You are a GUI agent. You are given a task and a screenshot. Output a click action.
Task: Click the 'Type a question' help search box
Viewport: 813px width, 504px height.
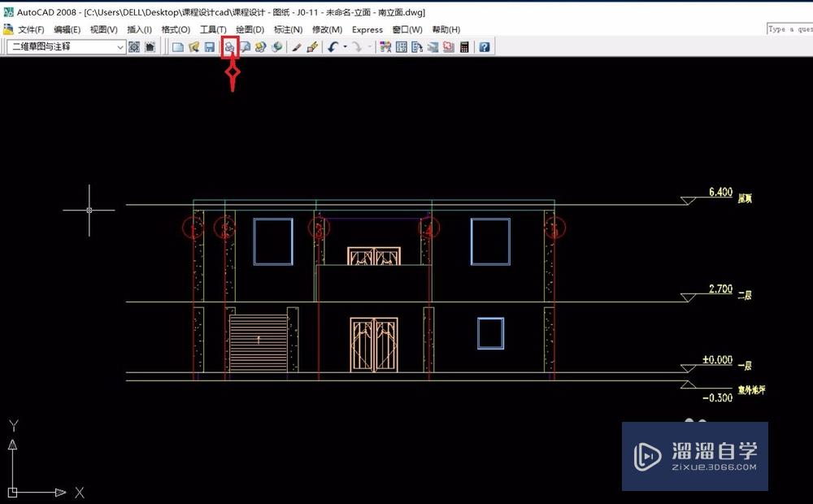click(789, 29)
